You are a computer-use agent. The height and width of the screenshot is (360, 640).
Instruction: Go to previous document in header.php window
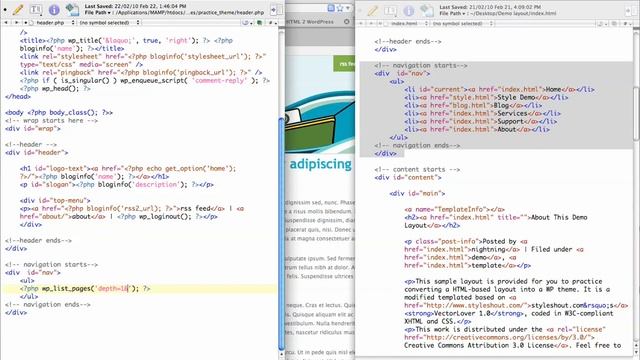[x=6, y=23]
